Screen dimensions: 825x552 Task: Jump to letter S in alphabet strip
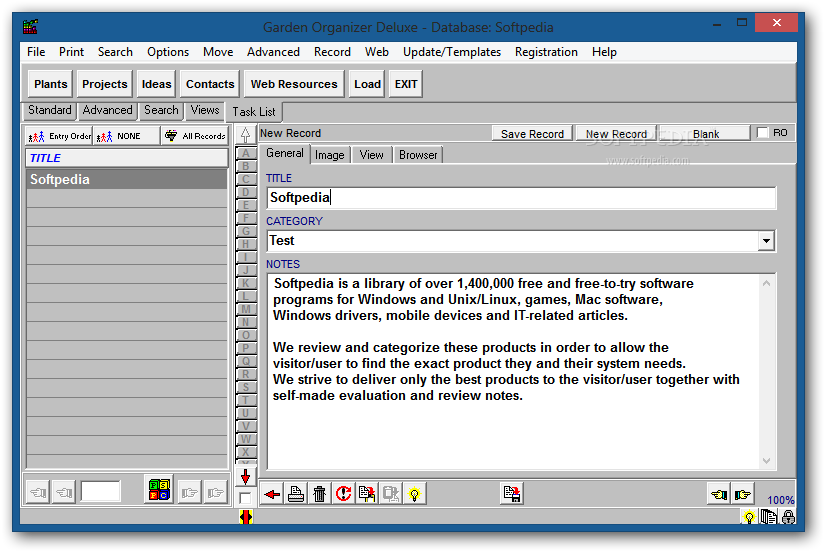pos(246,387)
